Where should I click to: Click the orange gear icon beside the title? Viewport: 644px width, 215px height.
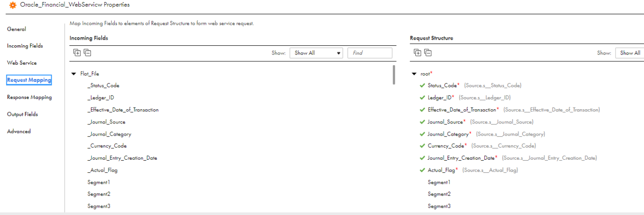click(x=12, y=5)
